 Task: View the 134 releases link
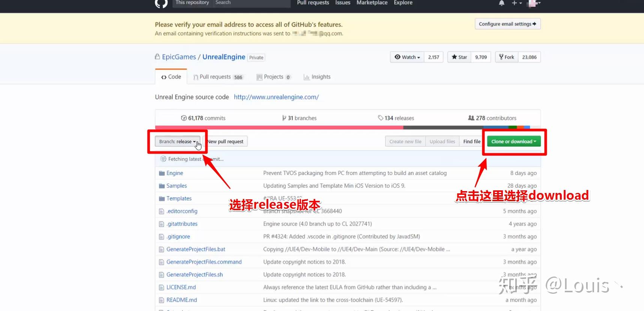396,118
